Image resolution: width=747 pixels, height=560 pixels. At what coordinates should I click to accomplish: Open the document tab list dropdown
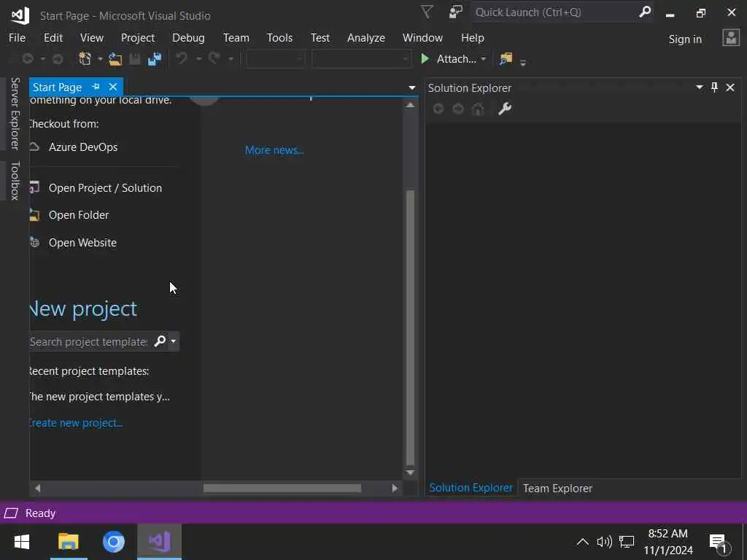pos(411,87)
